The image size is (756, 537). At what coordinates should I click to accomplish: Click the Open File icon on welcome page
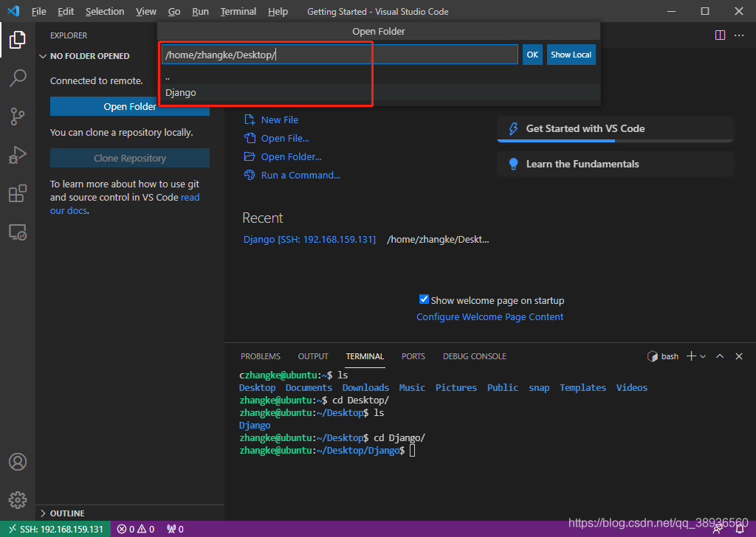[250, 138]
